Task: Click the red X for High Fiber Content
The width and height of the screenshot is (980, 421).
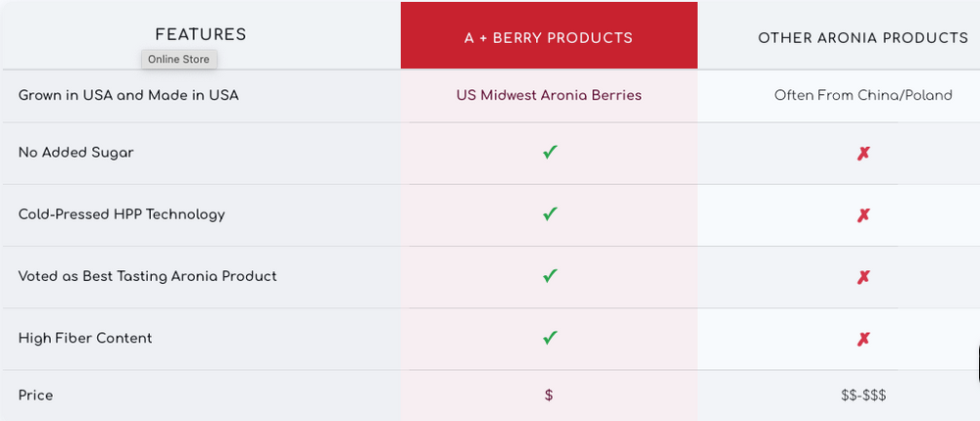Action: [x=863, y=339]
